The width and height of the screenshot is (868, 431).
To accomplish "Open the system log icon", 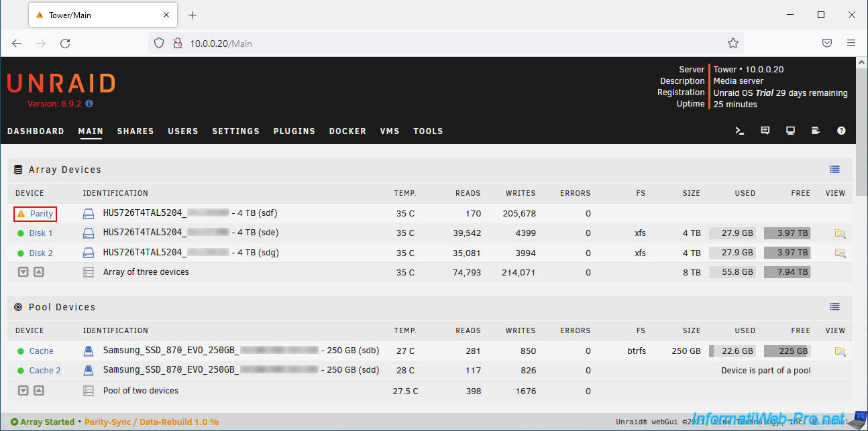I will (x=816, y=131).
